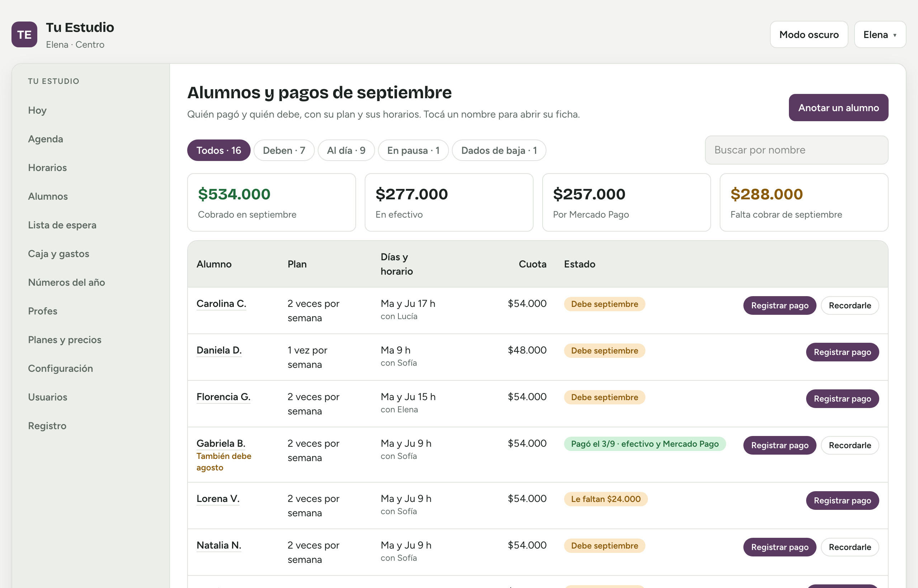Open Registro in the sidebar

(x=47, y=425)
